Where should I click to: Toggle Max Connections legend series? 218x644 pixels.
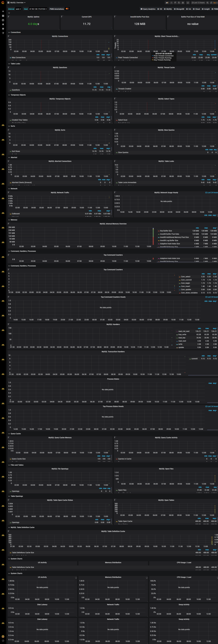click(x=18, y=58)
